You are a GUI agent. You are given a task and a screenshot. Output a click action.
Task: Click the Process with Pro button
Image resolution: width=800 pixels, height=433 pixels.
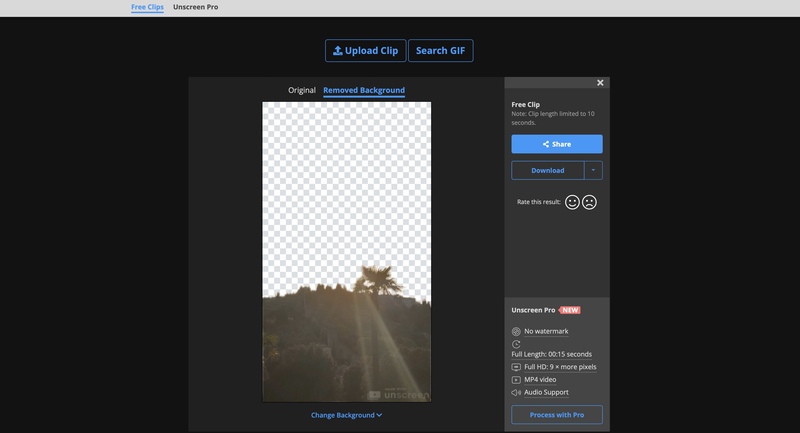tap(557, 414)
